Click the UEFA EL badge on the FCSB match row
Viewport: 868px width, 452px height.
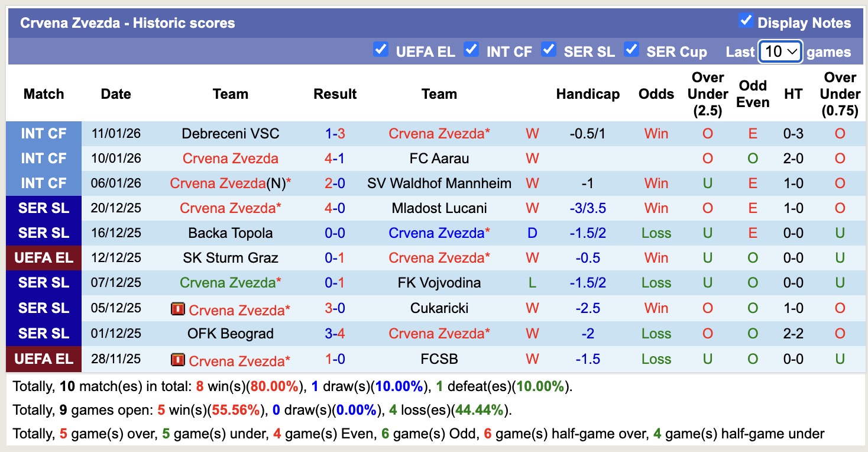coord(43,359)
